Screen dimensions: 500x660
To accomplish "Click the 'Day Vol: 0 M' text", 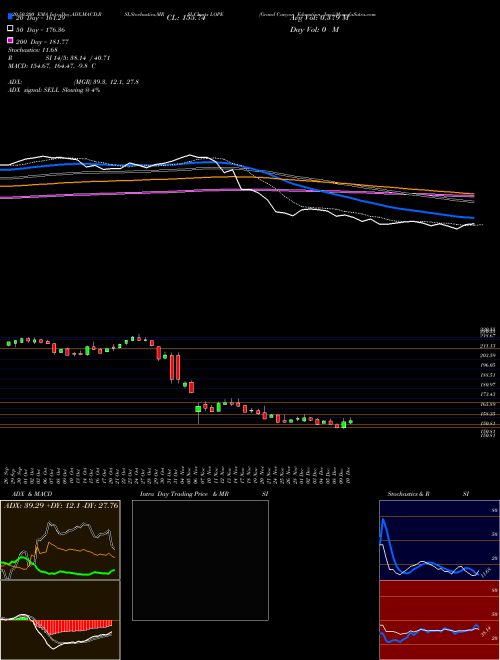I will pyautogui.click(x=314, y=30).
